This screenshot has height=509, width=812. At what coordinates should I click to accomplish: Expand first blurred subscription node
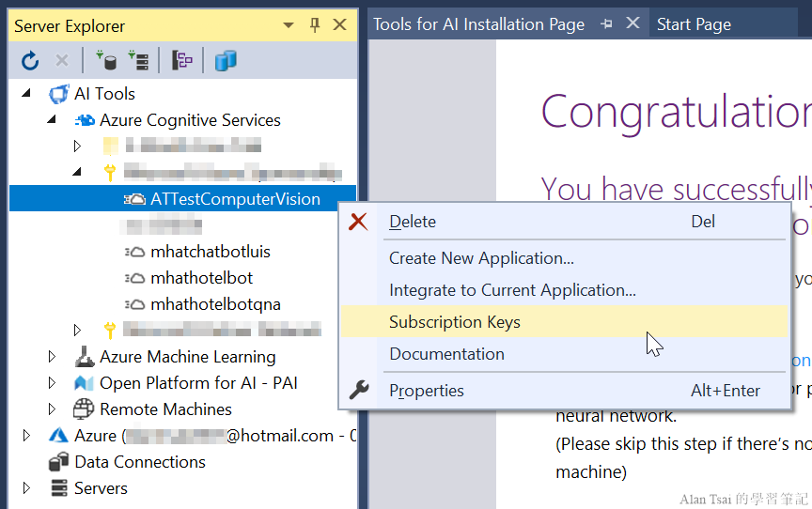[x=77, y=147]
